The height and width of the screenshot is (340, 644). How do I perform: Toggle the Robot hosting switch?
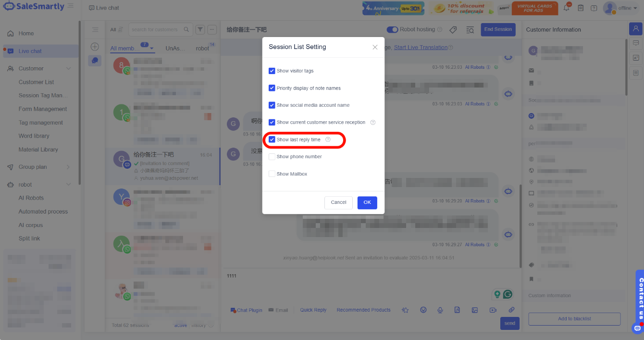tap(392, 29)
